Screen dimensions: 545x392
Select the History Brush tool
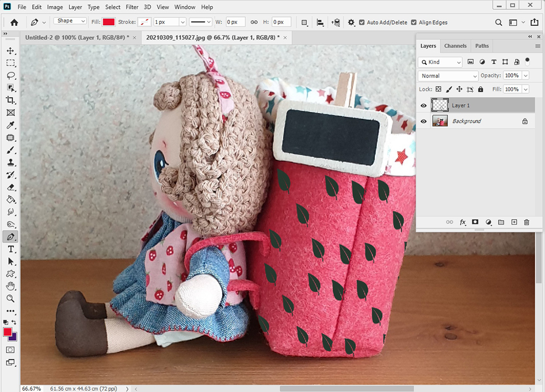(10, 175)
